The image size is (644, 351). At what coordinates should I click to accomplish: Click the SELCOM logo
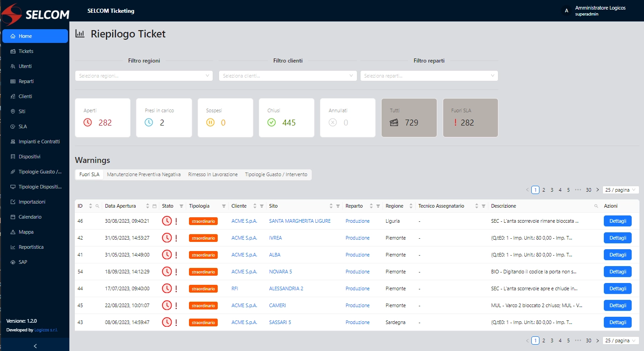[x=35, y=15]
